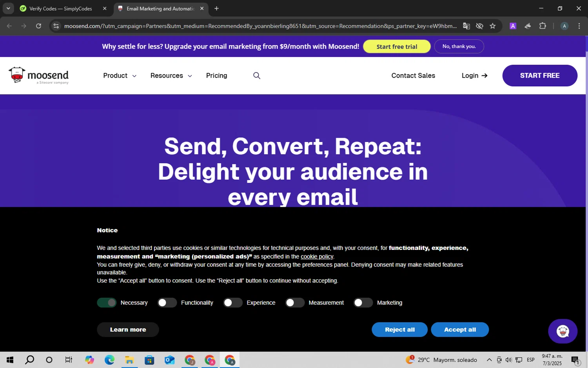Click the browser forward arrow

coord(24,26)
